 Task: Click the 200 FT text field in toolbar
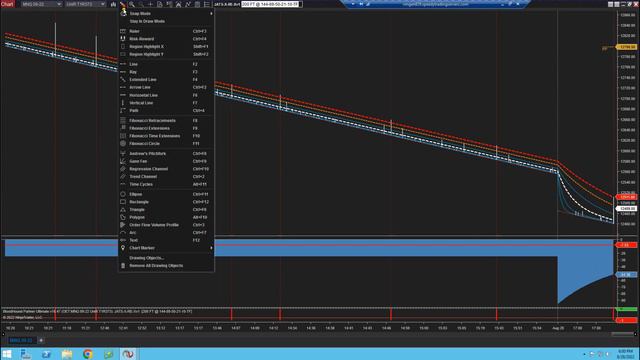click(271, 4)
